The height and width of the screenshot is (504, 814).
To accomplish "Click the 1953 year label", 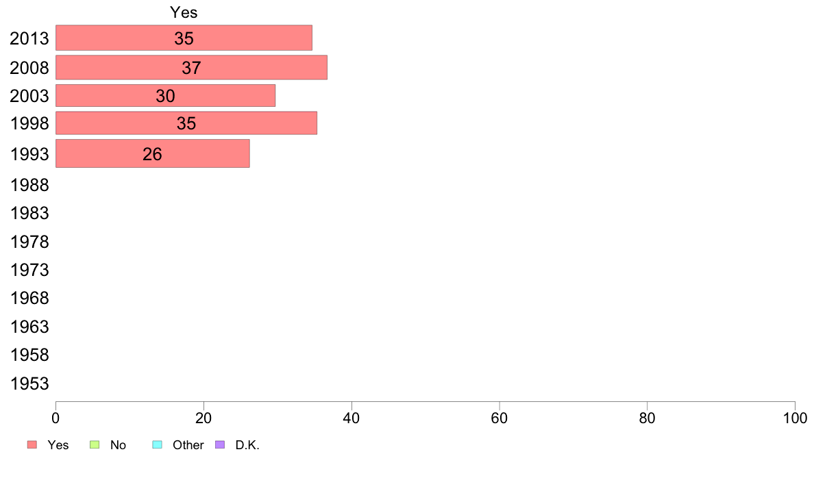I will 29,383.
